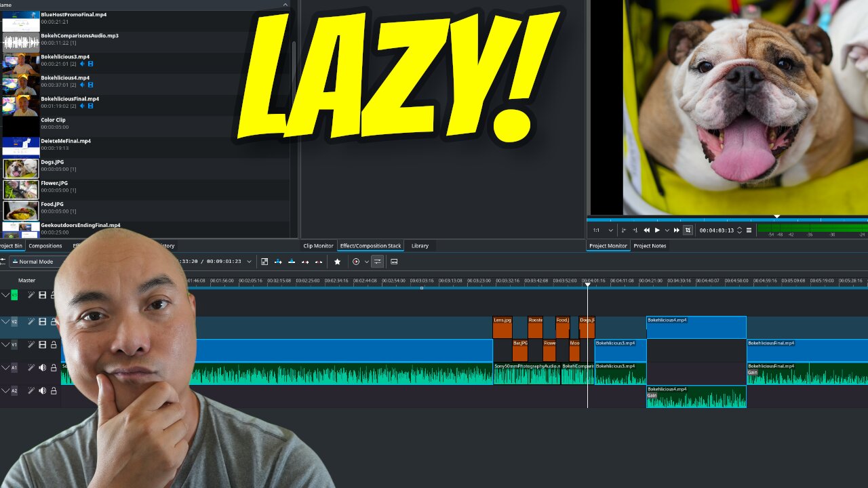
Task: Click the Master button in timeline header
Action: [26, 280]
